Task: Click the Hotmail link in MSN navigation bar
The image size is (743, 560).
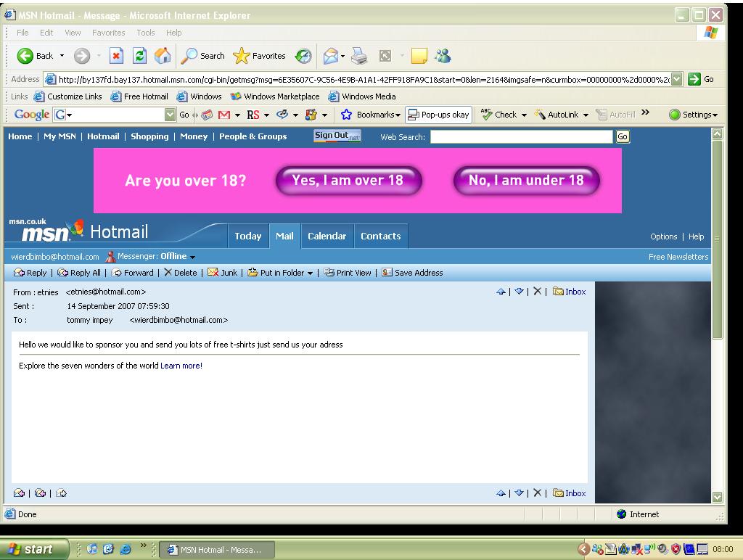Action: (103, 136)
